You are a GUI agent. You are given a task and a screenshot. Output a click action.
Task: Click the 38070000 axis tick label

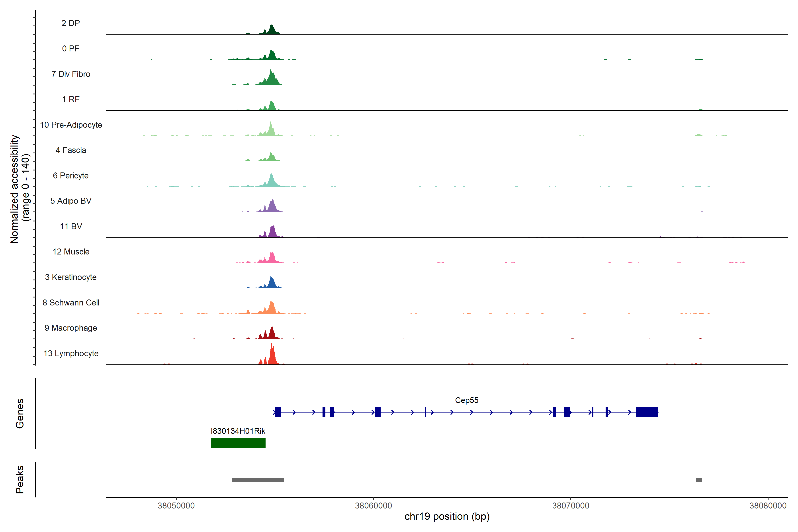pos(571,506)
